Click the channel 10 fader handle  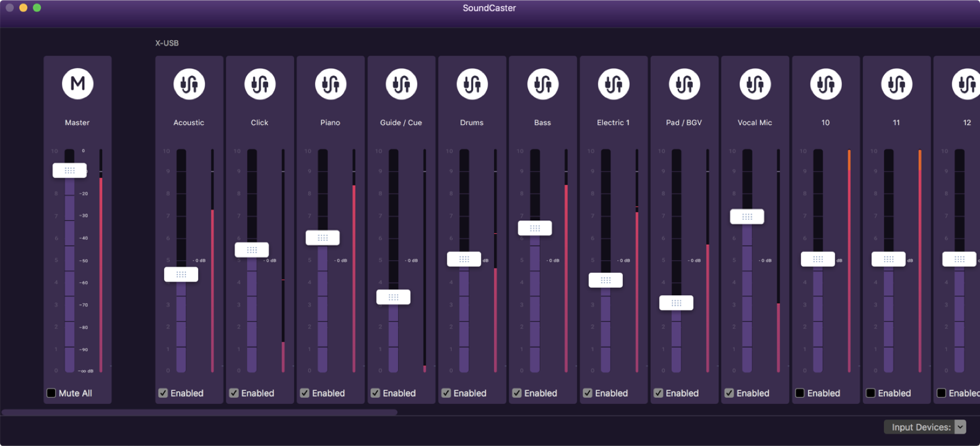point(817,259)
